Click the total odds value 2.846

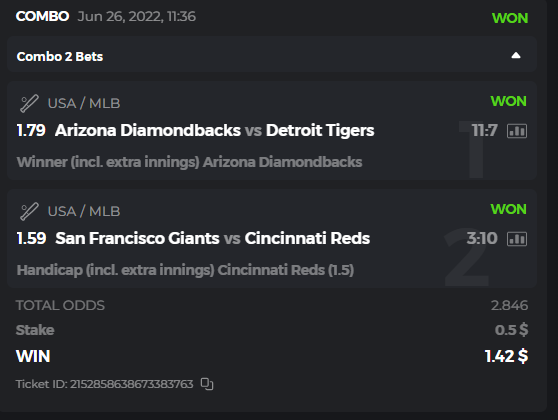(509, 305)
